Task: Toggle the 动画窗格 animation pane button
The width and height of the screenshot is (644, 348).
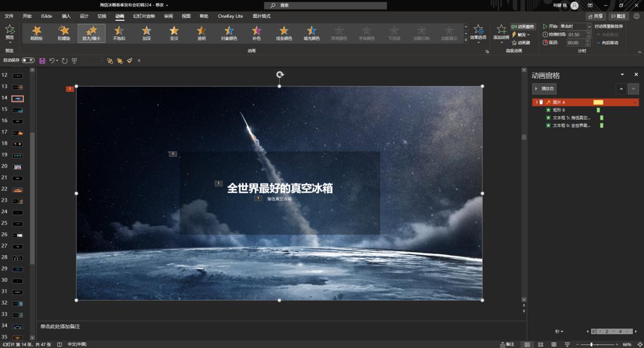Action: 523,27
